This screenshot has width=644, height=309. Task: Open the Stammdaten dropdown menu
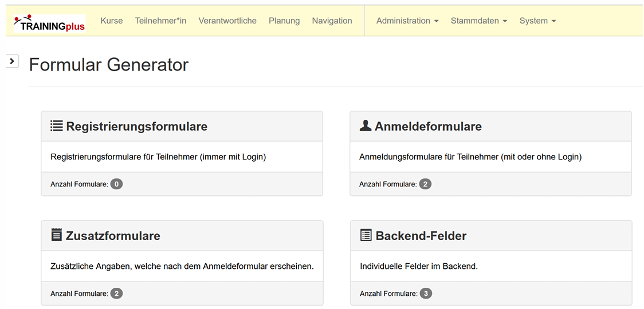click(479, 21)
